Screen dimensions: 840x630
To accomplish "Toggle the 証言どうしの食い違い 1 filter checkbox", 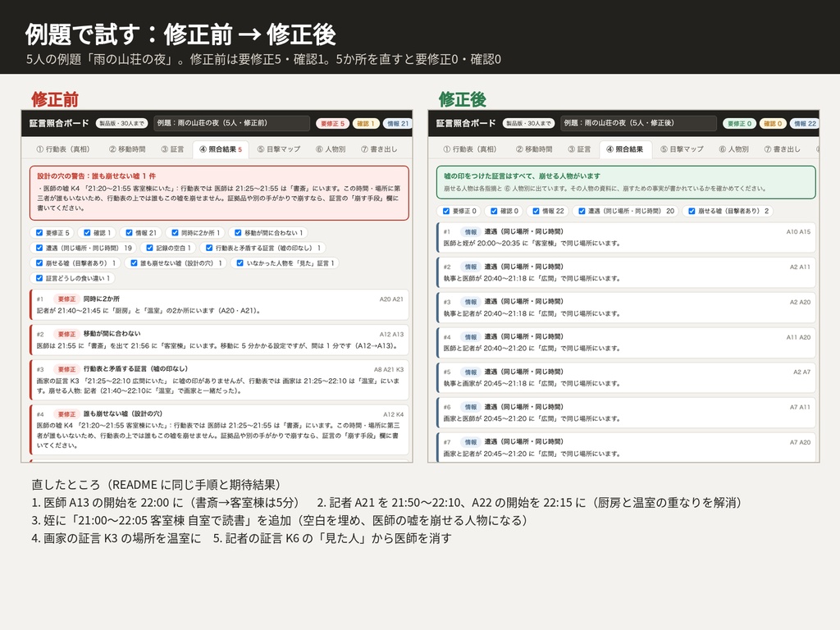I will [39, 278].
